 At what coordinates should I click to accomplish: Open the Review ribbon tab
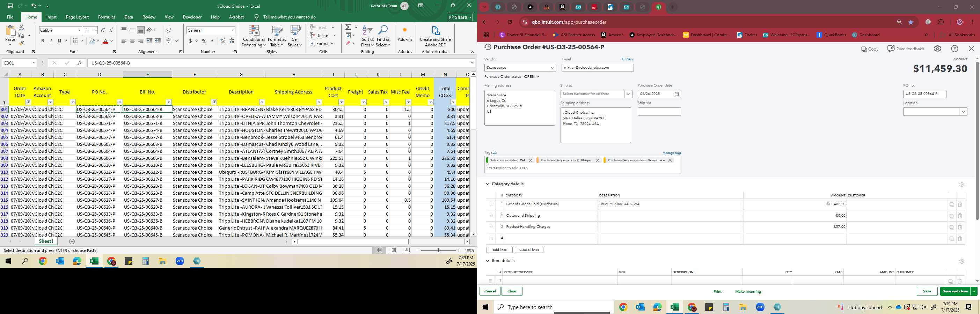[149, 17]
